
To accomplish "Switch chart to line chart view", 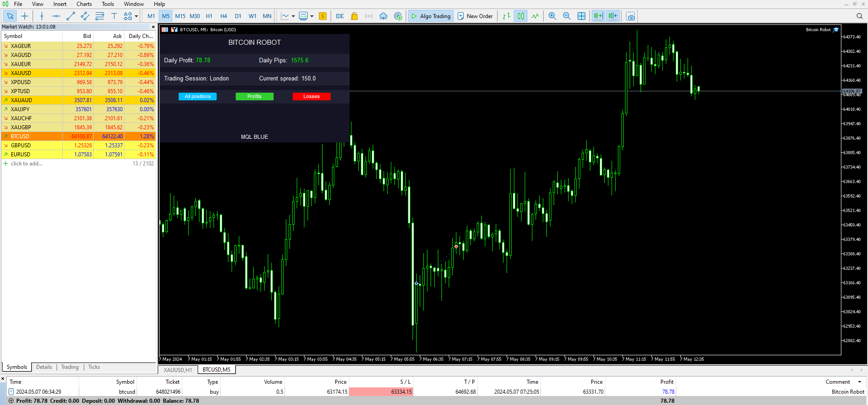I will tap(536, 16).
